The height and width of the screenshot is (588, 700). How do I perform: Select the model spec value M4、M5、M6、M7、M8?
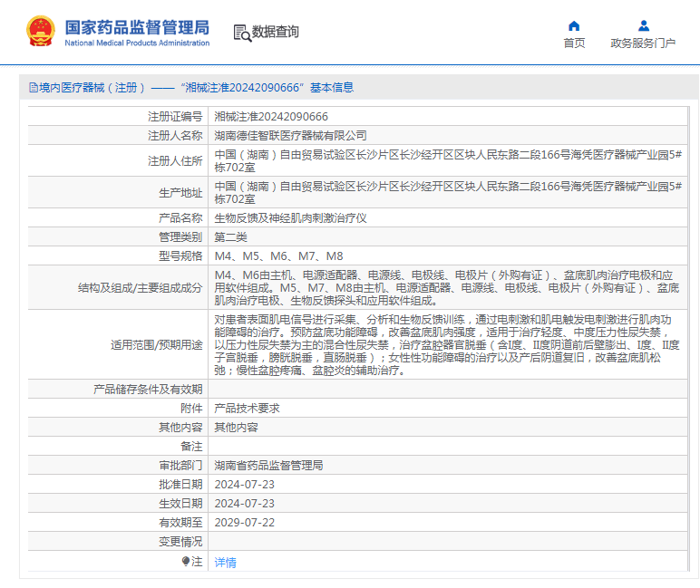point(278,256)
